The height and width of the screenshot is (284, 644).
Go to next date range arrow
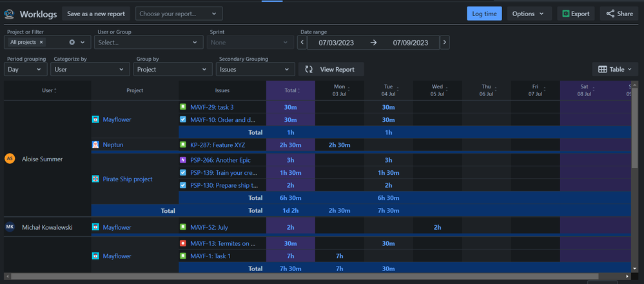pyautogui.click(x=445, y=43)
